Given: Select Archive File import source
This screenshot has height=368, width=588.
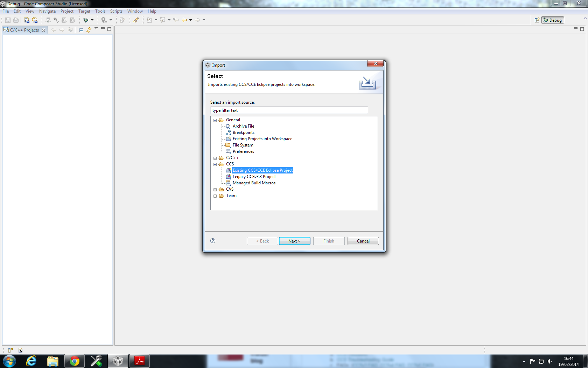Looking at the screenshot, I should [243, 126].
